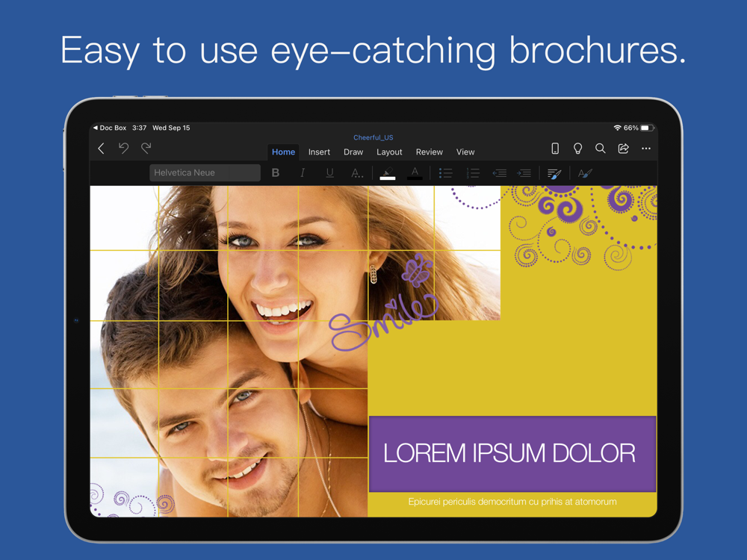Open the Layout tab

point(389,152)
